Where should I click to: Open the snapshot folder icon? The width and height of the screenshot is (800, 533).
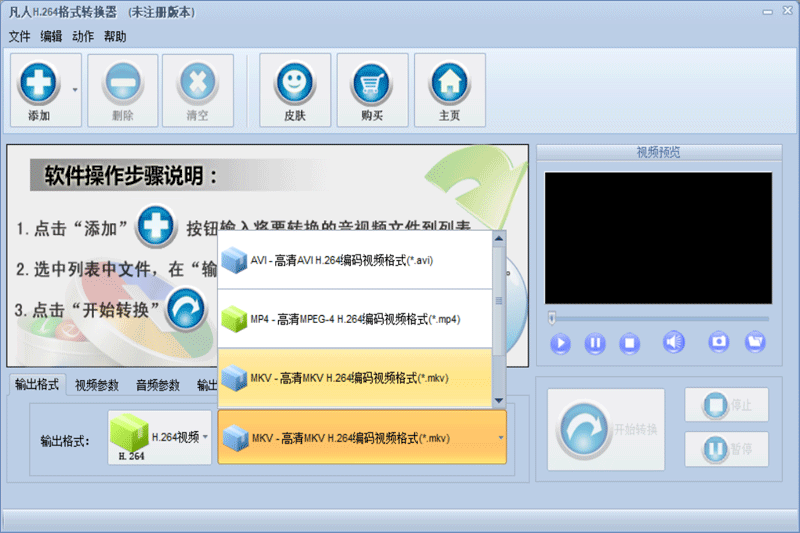point(755,341)
